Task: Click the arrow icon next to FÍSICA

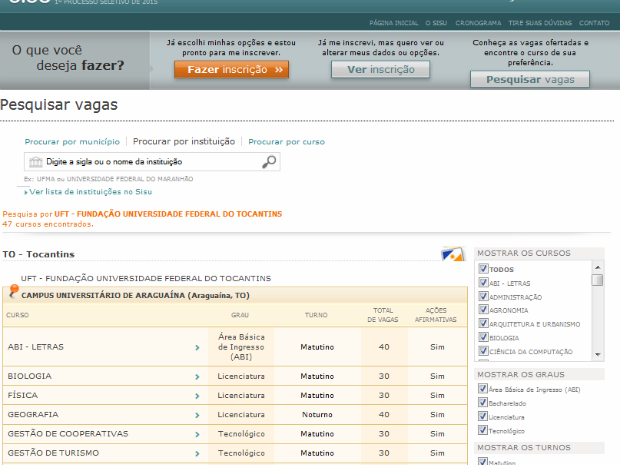Action: 197,396
